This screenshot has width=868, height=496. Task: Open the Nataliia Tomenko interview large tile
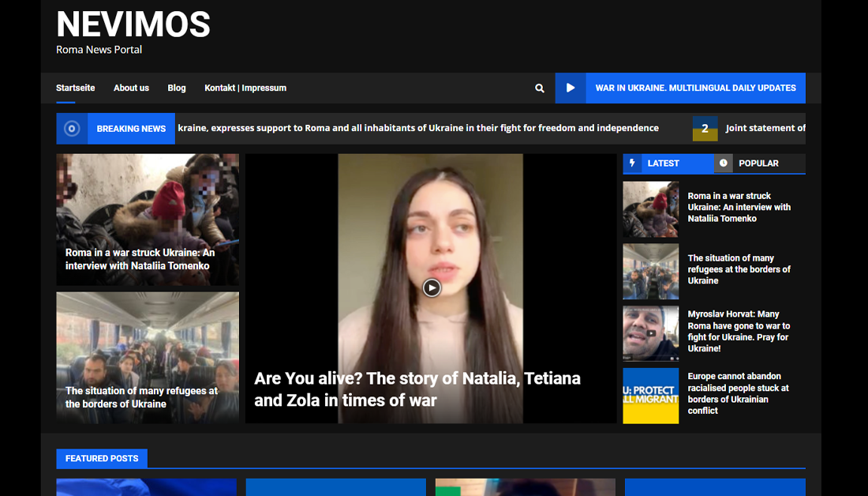pyautogui.click(x=148, y=219)
